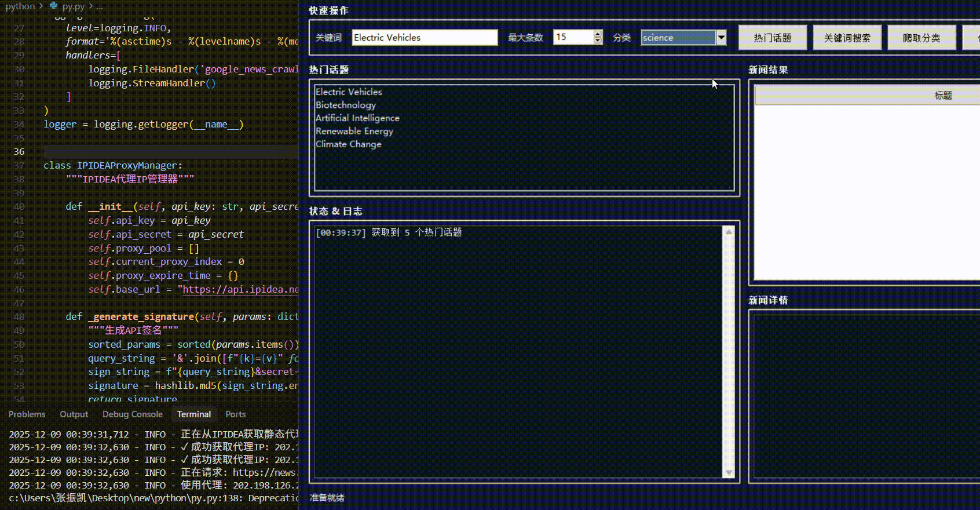
Task: Click the science category combo box field
Action: pyautogui.click(x=678, y=38)
